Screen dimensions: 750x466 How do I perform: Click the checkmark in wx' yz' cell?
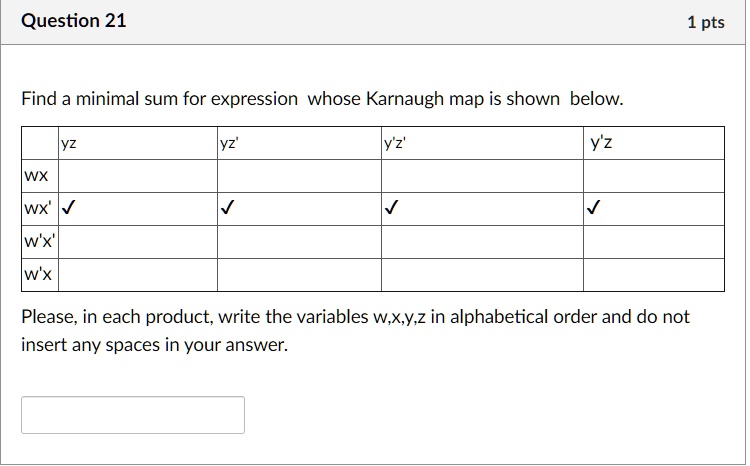[x=227, y=208]
